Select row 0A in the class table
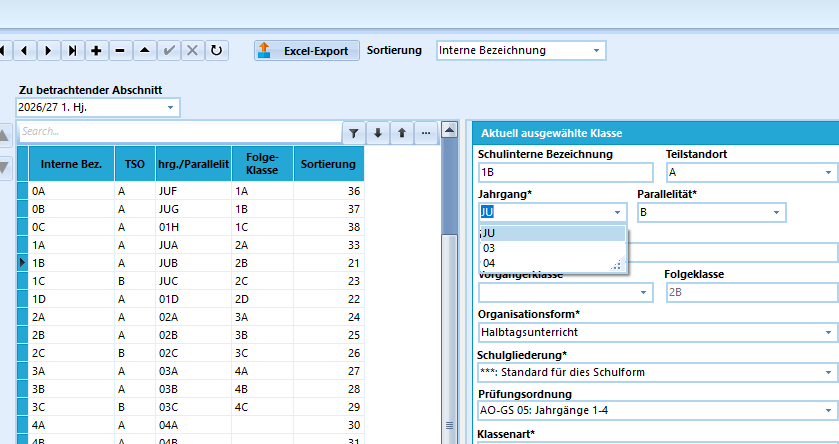This screenshot has width=839, height=444. (x=190, y=191)
